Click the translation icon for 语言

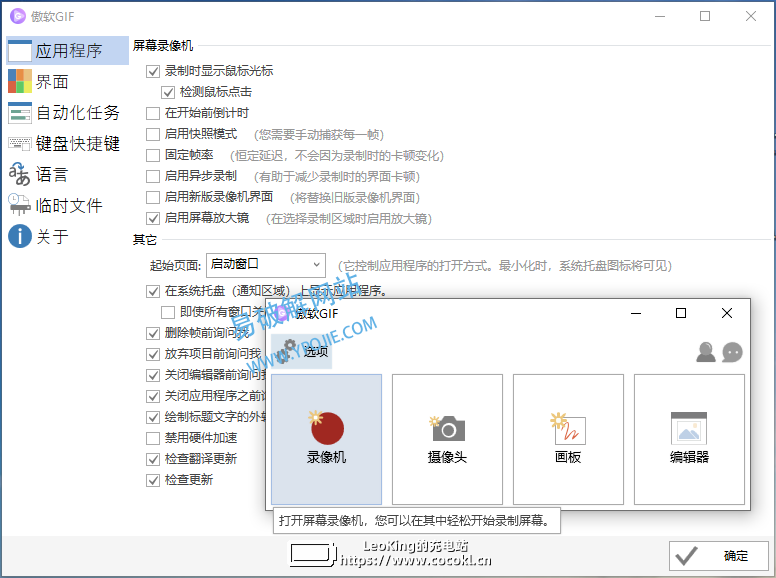click(20, 174)
